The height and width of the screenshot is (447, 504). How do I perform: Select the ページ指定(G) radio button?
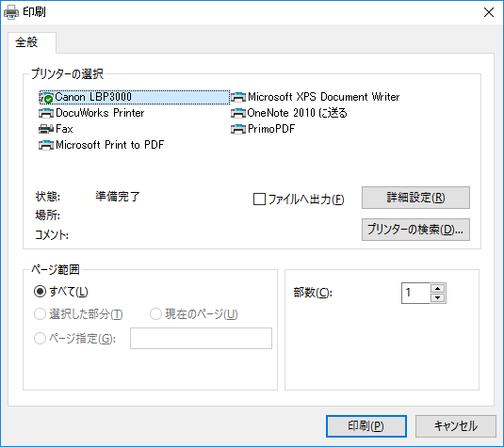pos(41,338)
